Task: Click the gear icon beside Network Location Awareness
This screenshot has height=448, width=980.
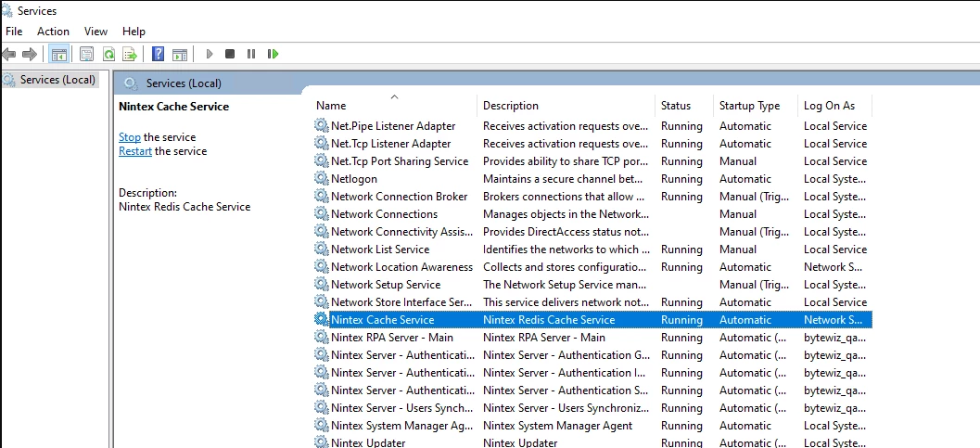Action: point(321,267)
